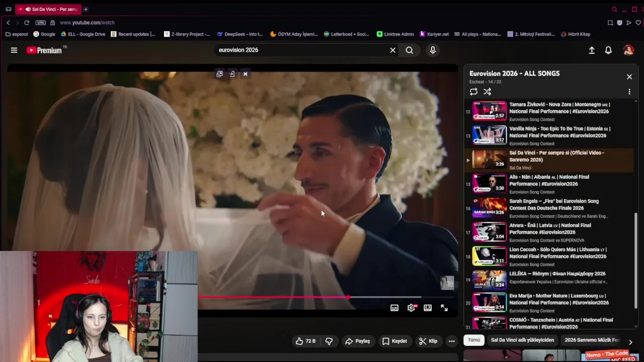Open the browser VPN badge
This screenshot has height=362, width=644.
point(41,23)
